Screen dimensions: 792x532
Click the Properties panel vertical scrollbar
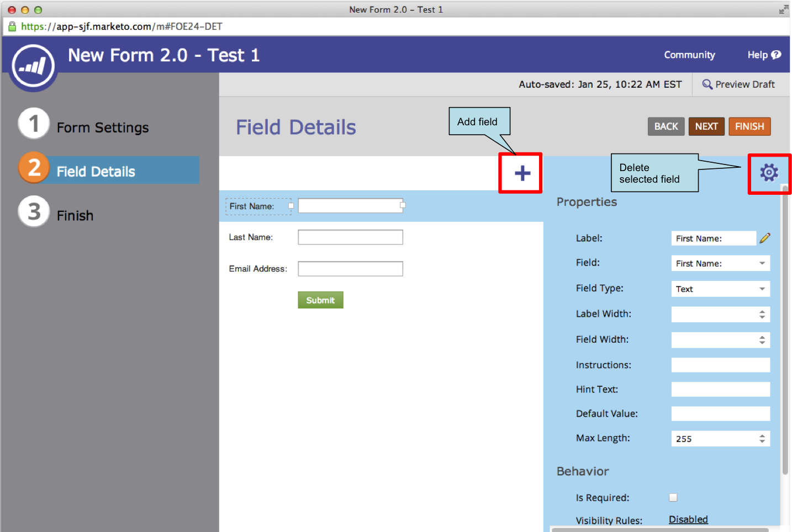pyautogui.click(x=785, y=331)
